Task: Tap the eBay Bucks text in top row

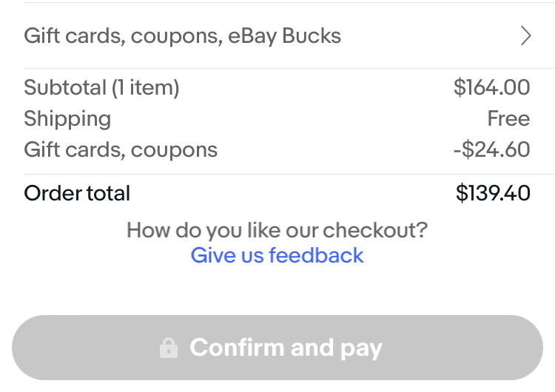Action: pyautogui.click(x=285, y=36)
